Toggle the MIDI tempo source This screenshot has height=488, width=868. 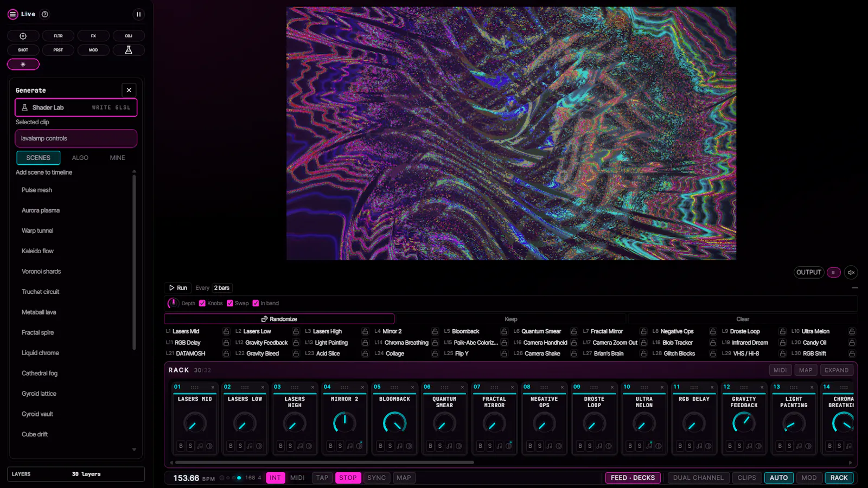297,478
